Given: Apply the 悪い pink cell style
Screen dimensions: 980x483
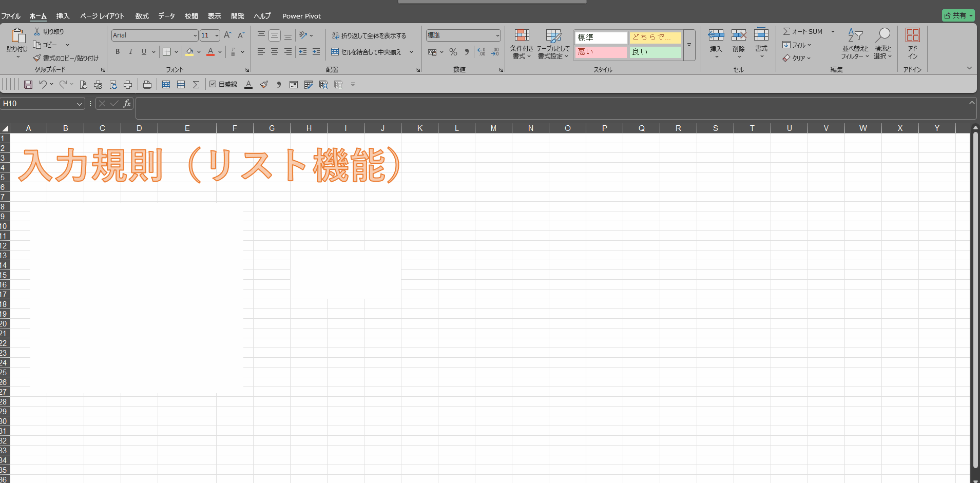Looking at the screenshot, I should (x=601, y=52).
